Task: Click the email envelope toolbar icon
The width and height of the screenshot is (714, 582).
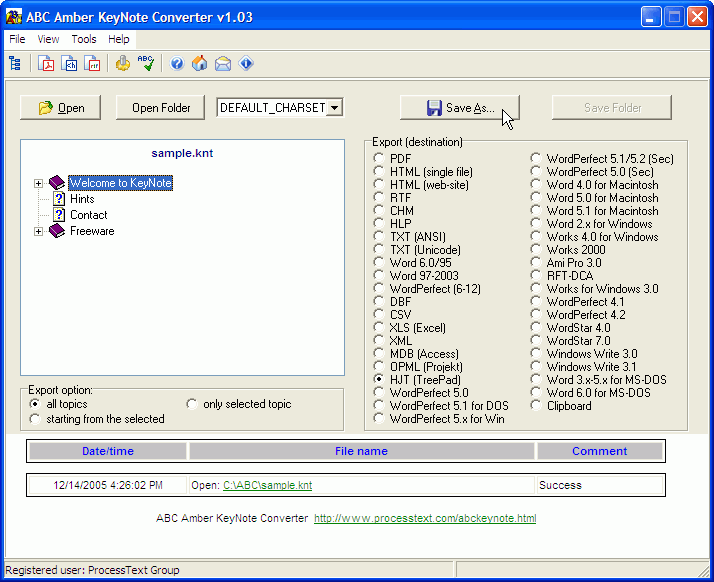Action: tap(223, 64)
